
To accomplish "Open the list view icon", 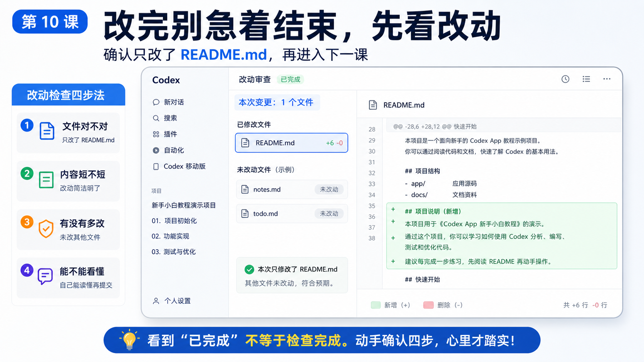I will point(586,79).
